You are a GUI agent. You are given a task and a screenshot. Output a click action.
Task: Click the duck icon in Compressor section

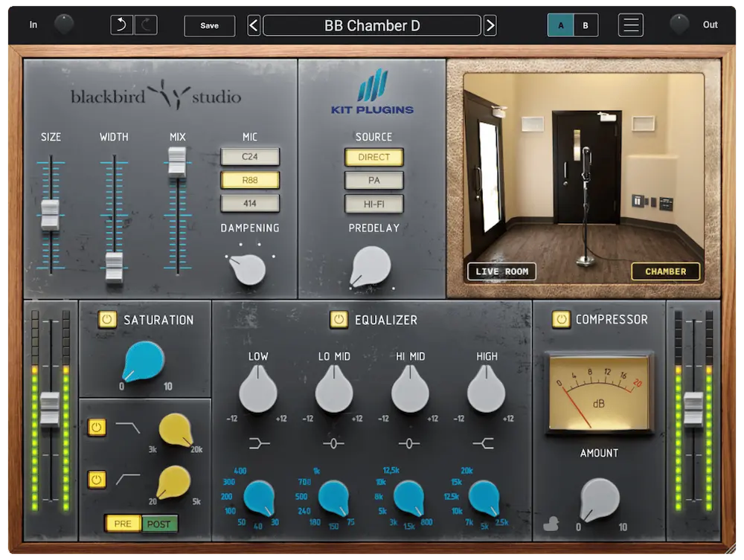(551, 524)
